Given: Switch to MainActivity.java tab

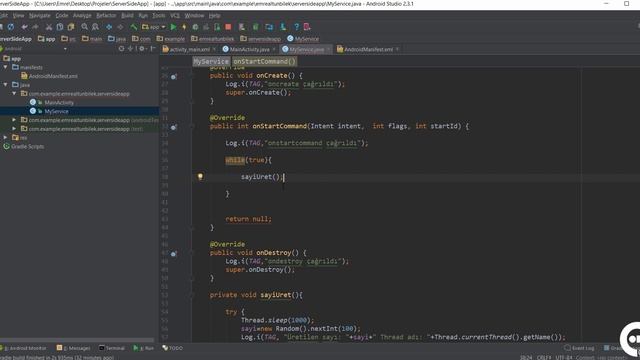Looking at the screenshot, I should [246, 49].
